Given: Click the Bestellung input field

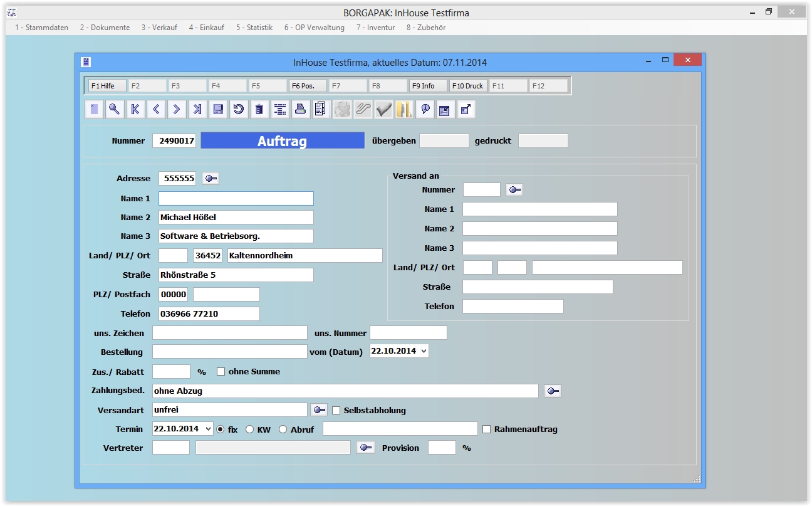Looking at the screenshot, I should (x=230, y=352).
